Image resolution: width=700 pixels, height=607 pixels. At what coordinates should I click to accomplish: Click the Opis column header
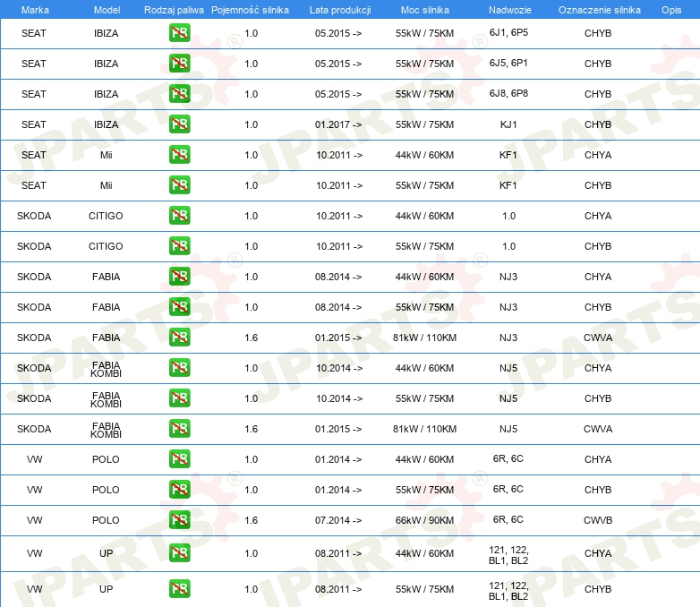point(671,10)
